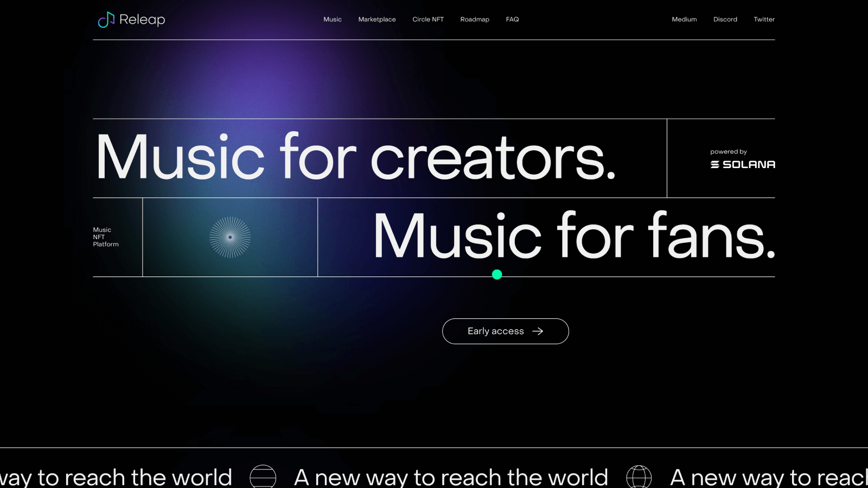
Task: Click the arrow icon in Early access button
Action: [x=538, y=331]
